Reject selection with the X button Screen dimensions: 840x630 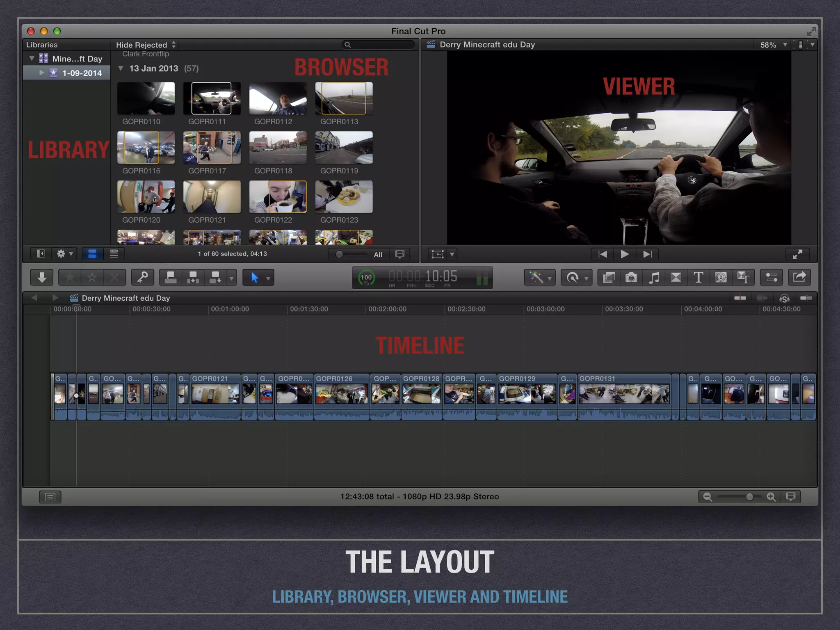pyautogui.click(x=114, y=278)
